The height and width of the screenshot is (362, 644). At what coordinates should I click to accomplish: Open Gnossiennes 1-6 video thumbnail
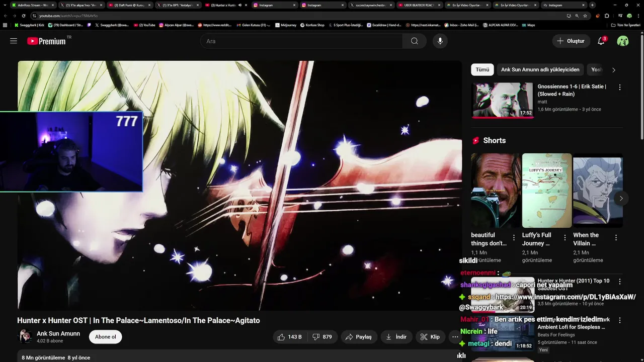pyautogui.click(x=502, y=100)
